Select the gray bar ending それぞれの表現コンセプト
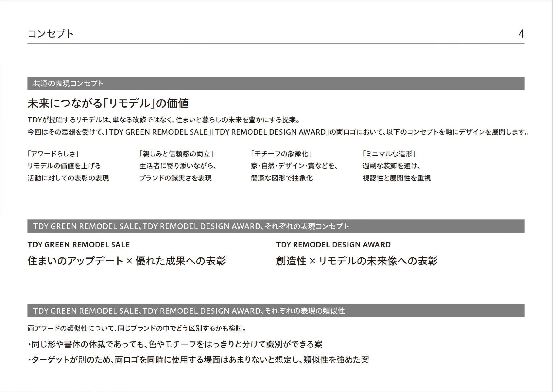The width and height of the screenshot is (553, 392). 276,226
